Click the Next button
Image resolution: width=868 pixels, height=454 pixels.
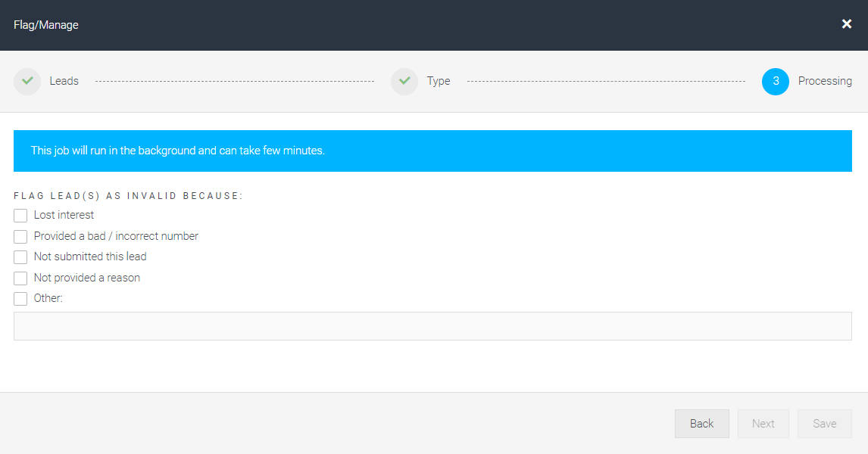coord(763,424)
